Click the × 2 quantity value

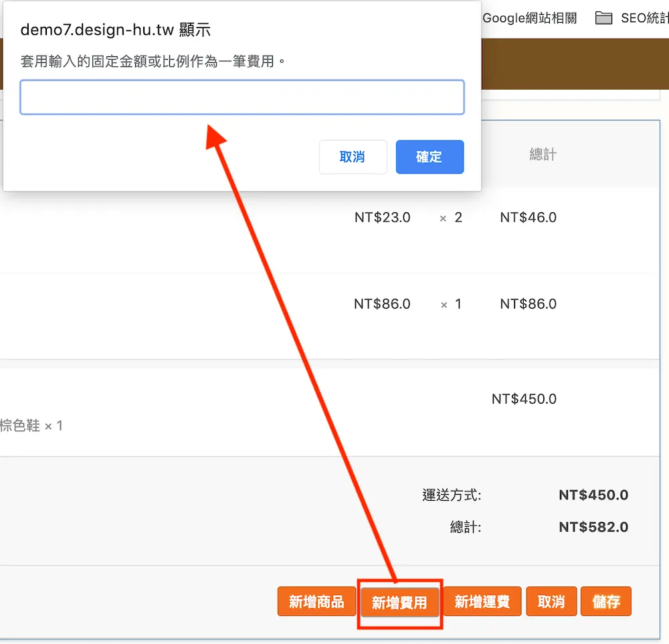pos(452,218)
